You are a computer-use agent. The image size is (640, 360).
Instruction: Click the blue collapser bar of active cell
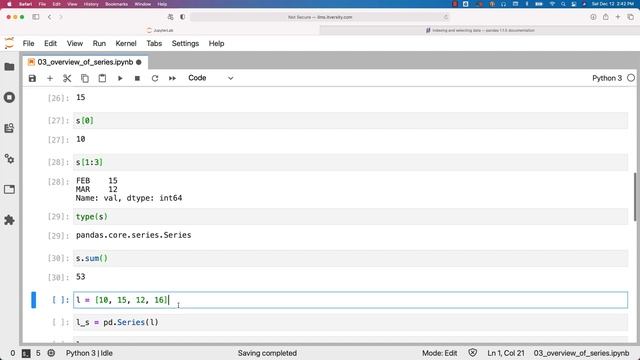pyautogui.click(x=33, y=300)
